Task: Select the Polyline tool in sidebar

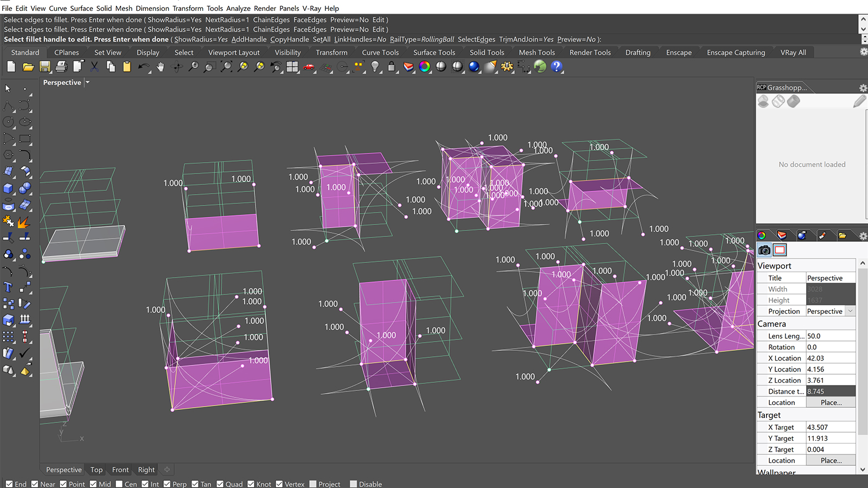Action: (x=8, y=105)
